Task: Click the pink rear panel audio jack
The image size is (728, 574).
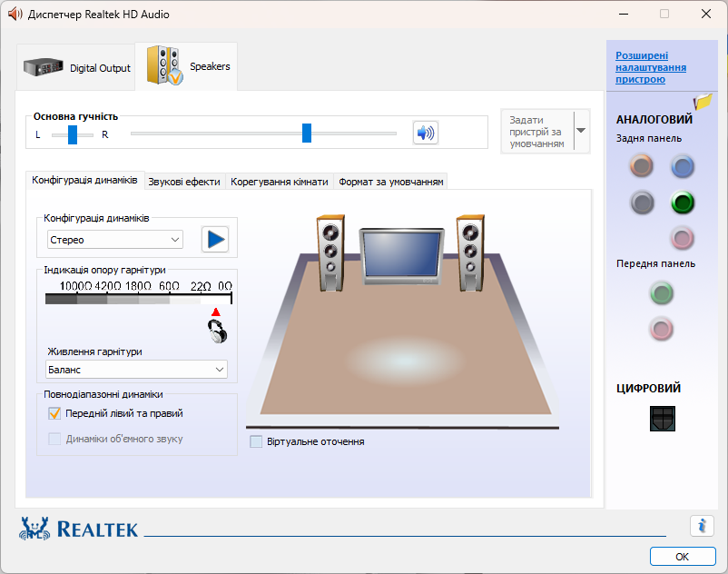Action: pyautogui.click(x=683, y=238)
